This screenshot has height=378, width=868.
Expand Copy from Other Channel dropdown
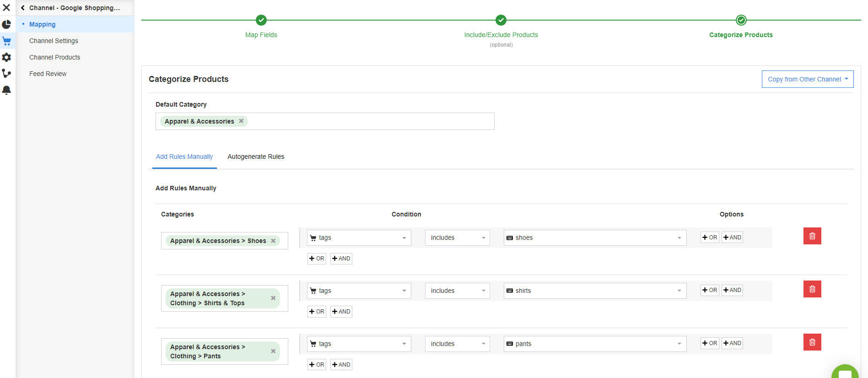pos(808,79)
